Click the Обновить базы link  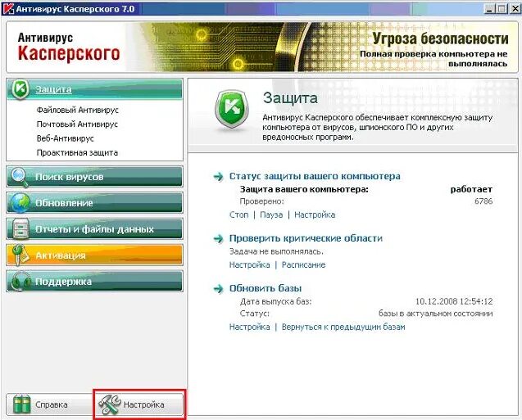(266, 288)
